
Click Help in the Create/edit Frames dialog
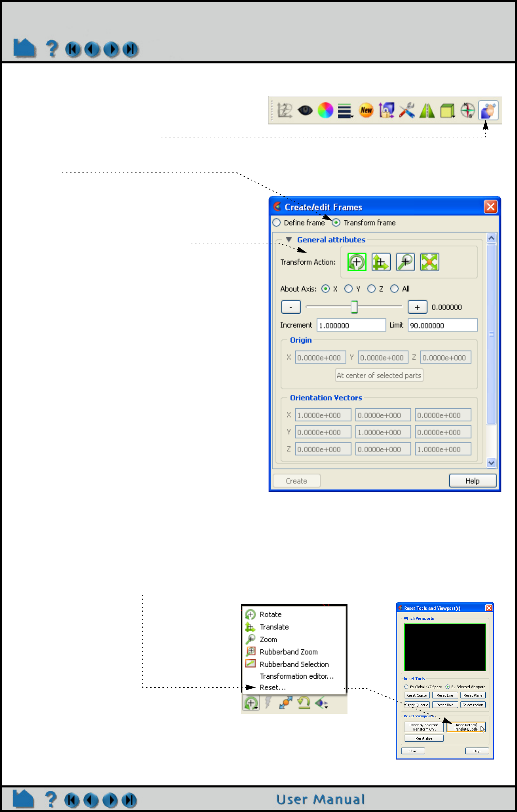click(472, 481)
